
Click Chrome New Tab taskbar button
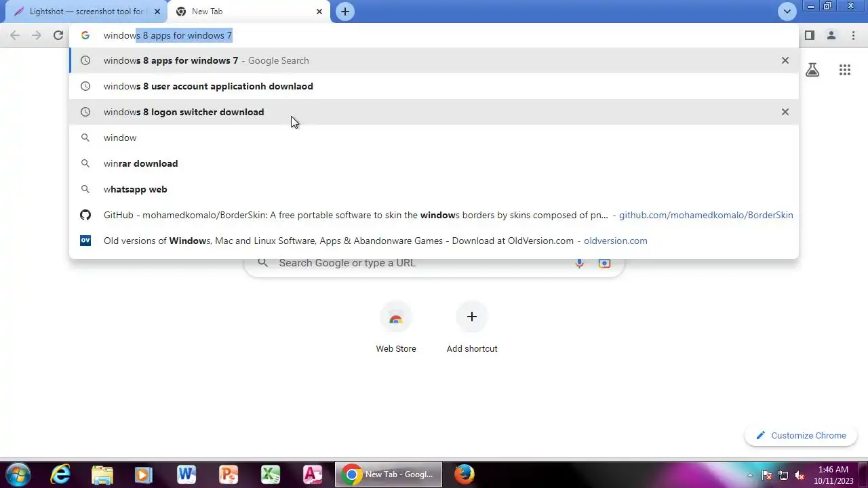pyautogui.click(x=389, y=474)
